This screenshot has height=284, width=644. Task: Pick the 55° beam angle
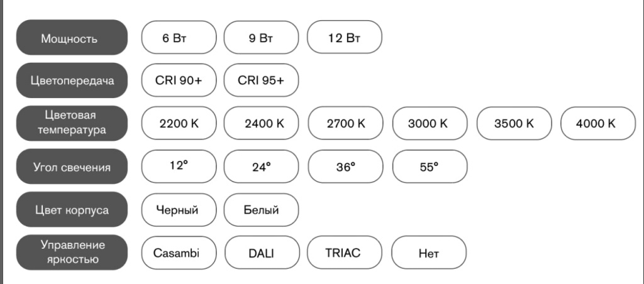pos(430,167)
